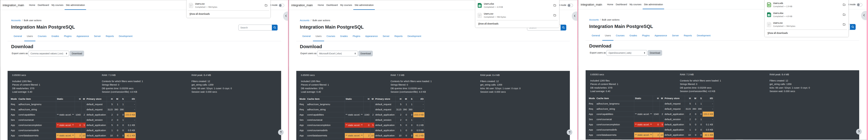Open Reports tab in xlsx-export window
The height and width of the screenshot is (140, 868).
pyautogui.click(x=399, y=36)
